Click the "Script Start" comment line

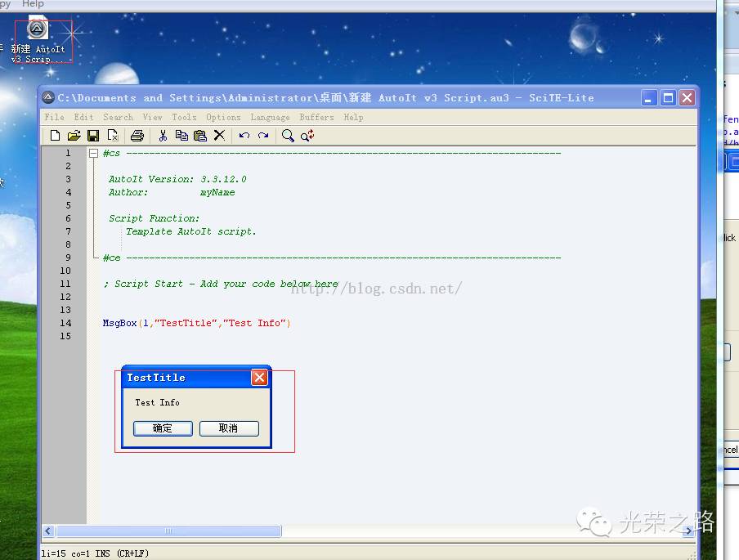[x=221, y=284]
